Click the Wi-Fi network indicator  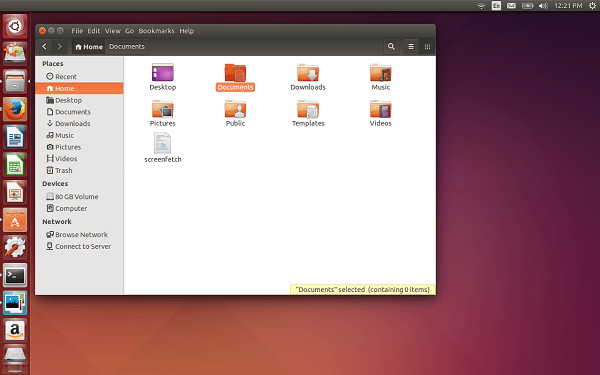[x=481, y=6]
